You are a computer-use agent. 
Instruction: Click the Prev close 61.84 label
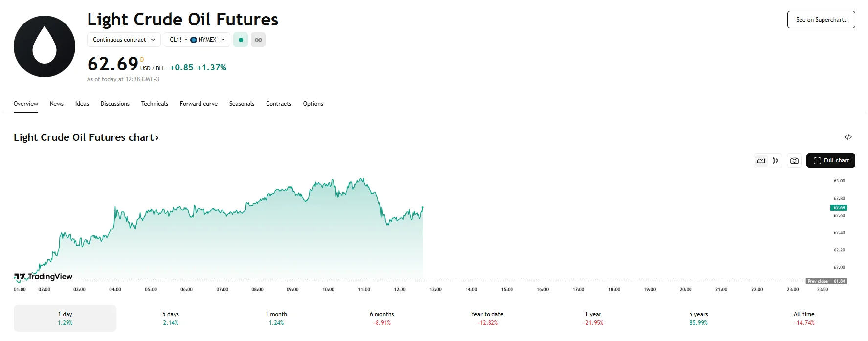pyautogui.click(x=826, y=281)
